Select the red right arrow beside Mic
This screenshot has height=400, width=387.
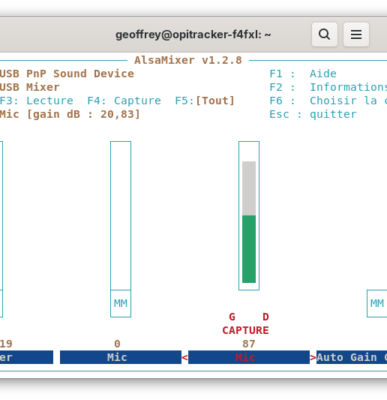point(313,358)
